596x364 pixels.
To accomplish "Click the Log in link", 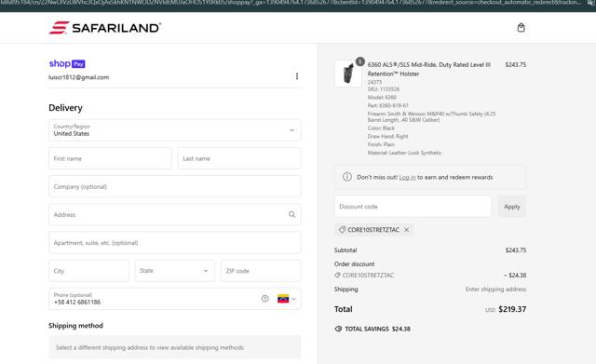I will (x=407, y=178).
